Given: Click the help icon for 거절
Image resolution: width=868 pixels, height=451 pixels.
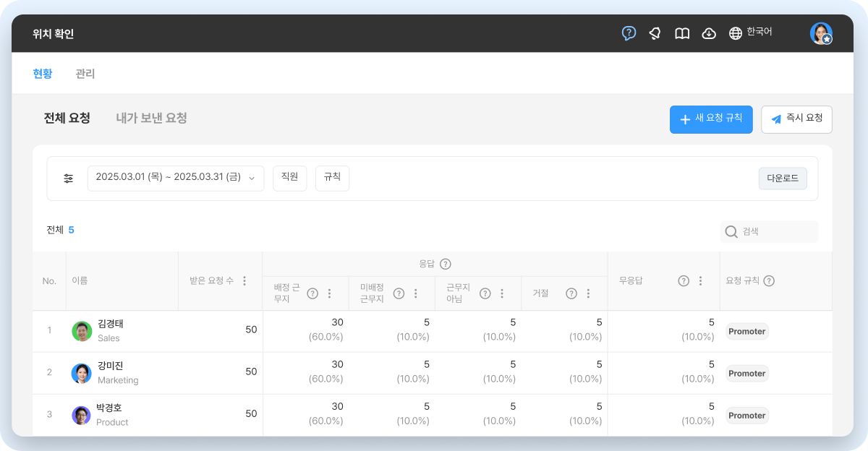Looking at the screenshot, I should tap(571, 293).
